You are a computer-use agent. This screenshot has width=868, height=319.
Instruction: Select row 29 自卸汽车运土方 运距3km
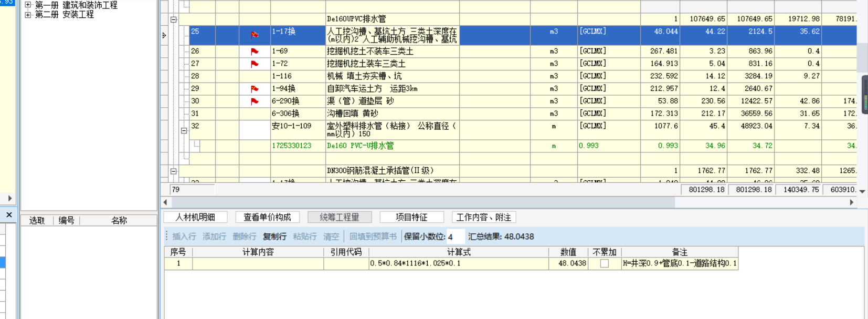pos(392,89)
